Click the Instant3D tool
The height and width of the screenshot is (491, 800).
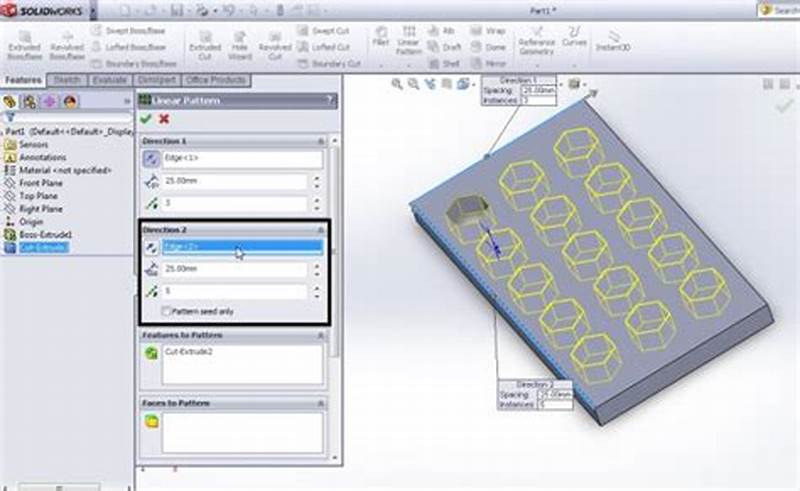[x=613, y=41]
